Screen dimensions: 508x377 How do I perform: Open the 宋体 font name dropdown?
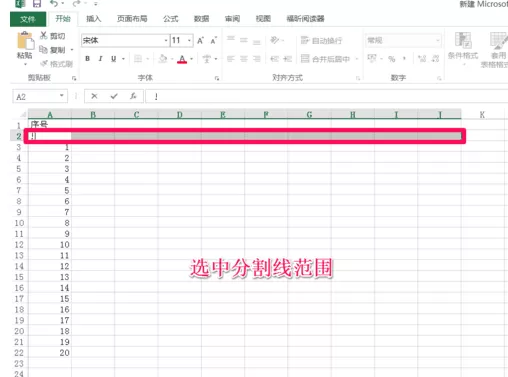(x=166, y=41)
